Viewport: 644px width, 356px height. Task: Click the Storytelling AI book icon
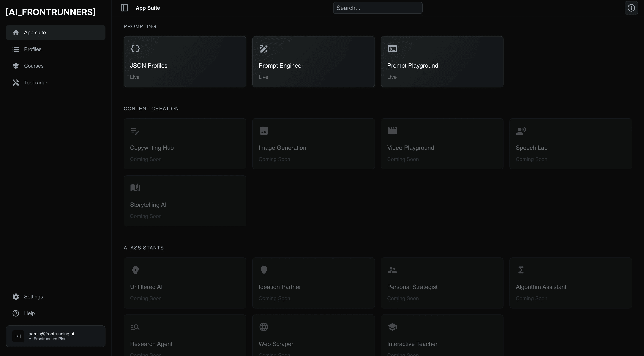(135, 187)
